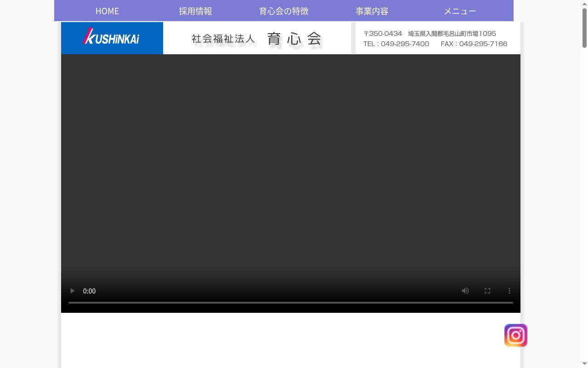
Task: Click the TEL：049-295-7400 phone number
Action: point(396,44)
